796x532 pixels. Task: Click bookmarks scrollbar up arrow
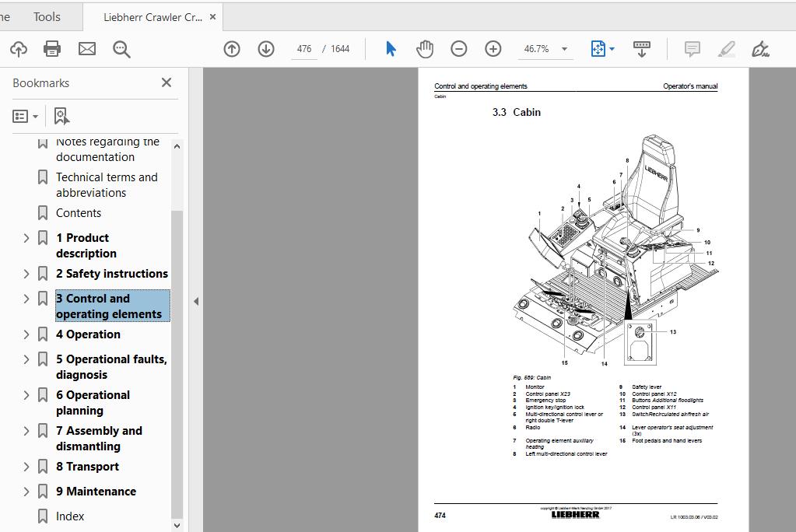pyautogui.click(x=177, y=146)
